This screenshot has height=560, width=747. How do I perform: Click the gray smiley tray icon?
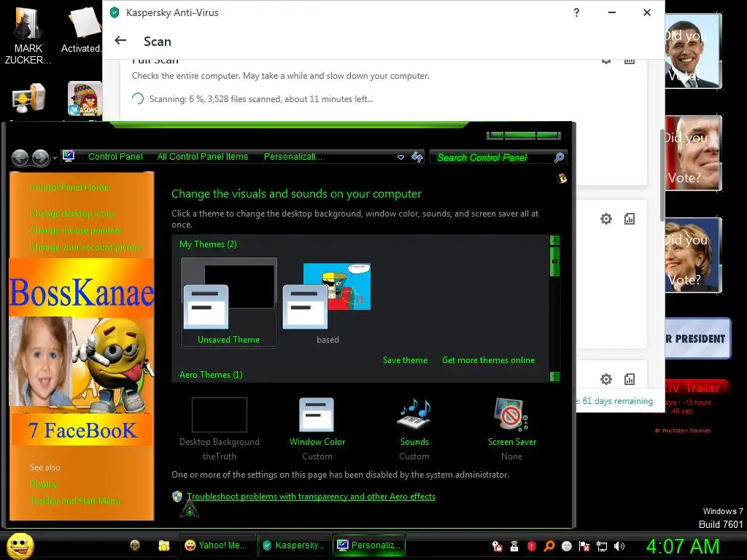566,546
